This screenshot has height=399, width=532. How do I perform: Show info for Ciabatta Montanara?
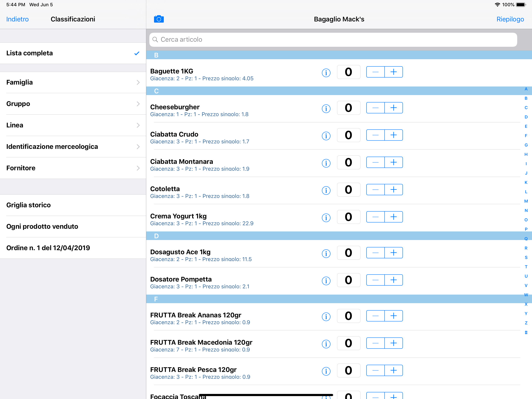(x=326, y=163)
